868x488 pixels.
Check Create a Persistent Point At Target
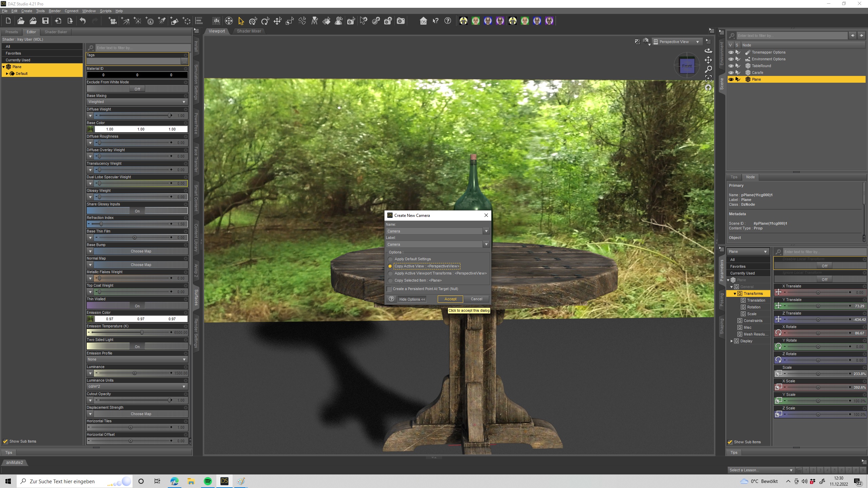390,289
